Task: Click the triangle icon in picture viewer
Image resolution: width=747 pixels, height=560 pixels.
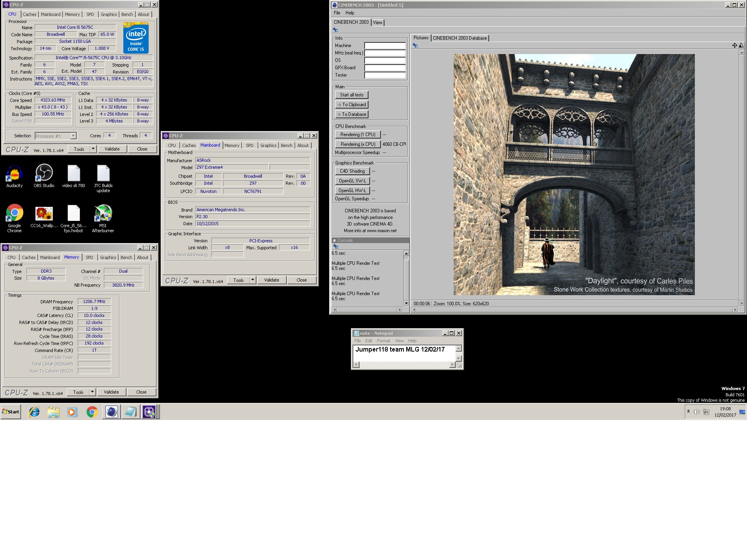Action: (x=741, y=45)
